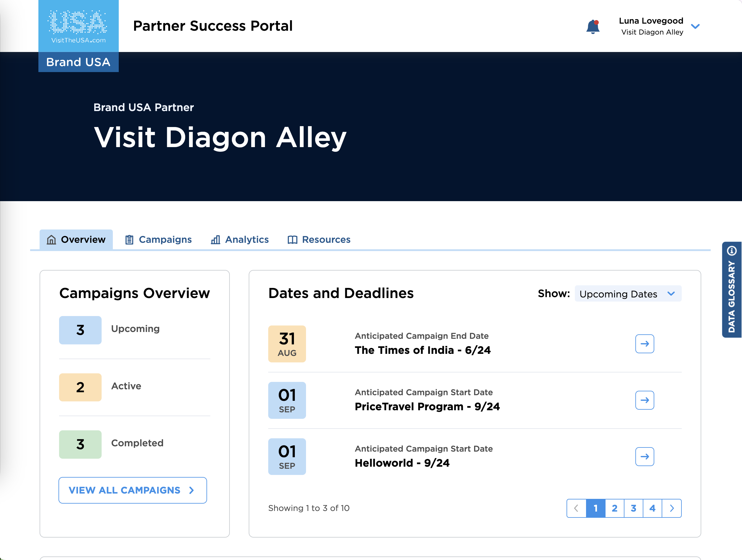The width and height of the screenshot is (742, 560).
Task: Click the Brand USA label under logo
Action: coord(79,62)
